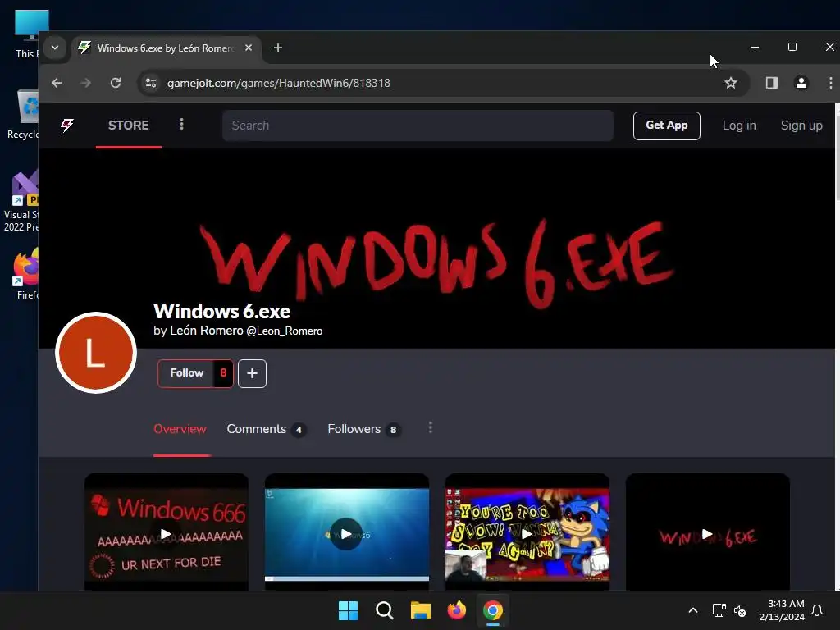The width and height of the screenshot is (840, 630).
Task: Open File Explorer from the taskbar
Action: (421, 610)
